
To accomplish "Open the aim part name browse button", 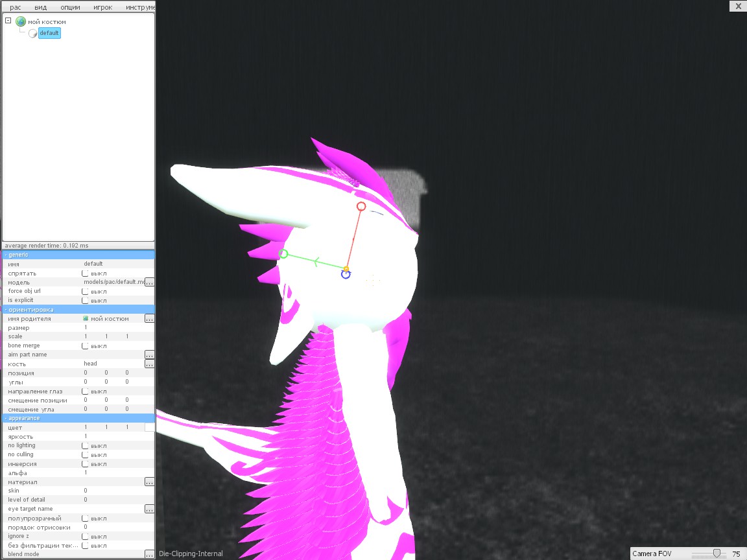I will point(150,355).
